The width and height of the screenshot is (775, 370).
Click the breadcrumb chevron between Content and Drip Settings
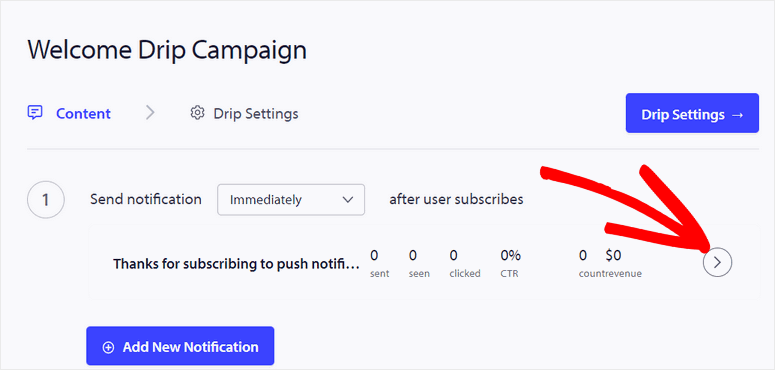(150, 113)
